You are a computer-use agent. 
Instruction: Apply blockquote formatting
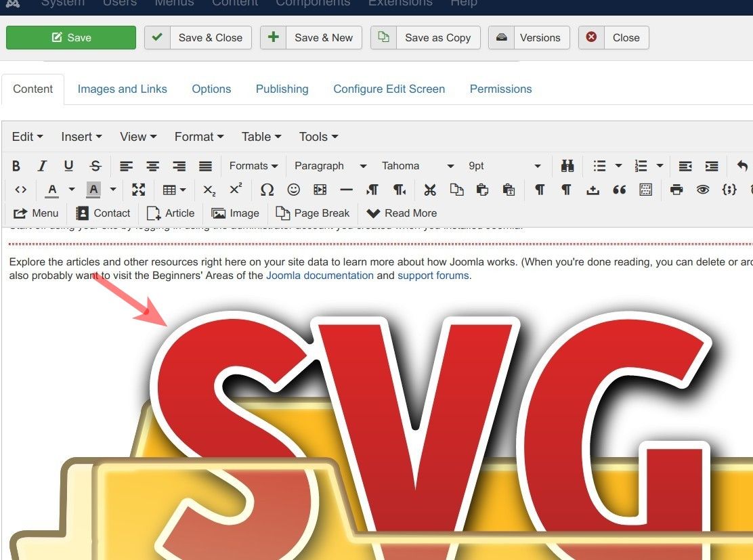click(x=619, y=190)
